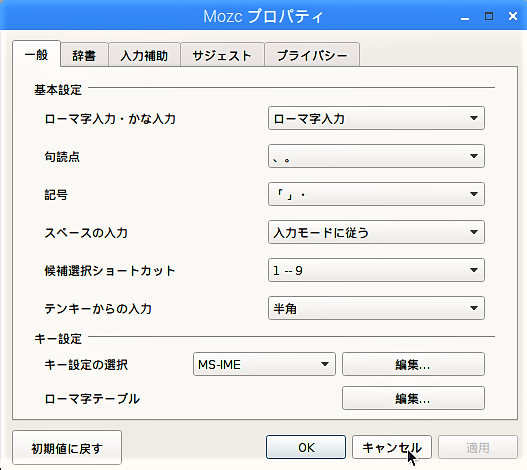Click 編集 button for キー設定
This screenshot has width=527, height=470.
pos(413,364)
